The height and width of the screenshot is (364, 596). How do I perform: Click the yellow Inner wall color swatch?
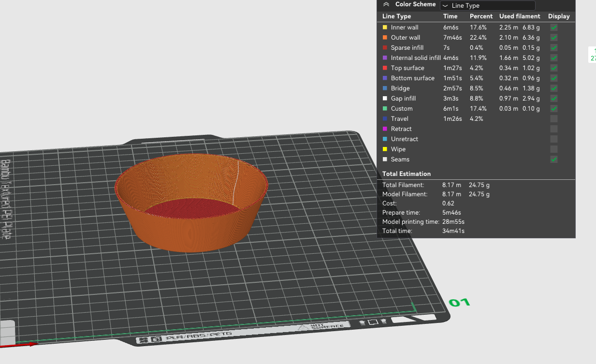[385, 28]
